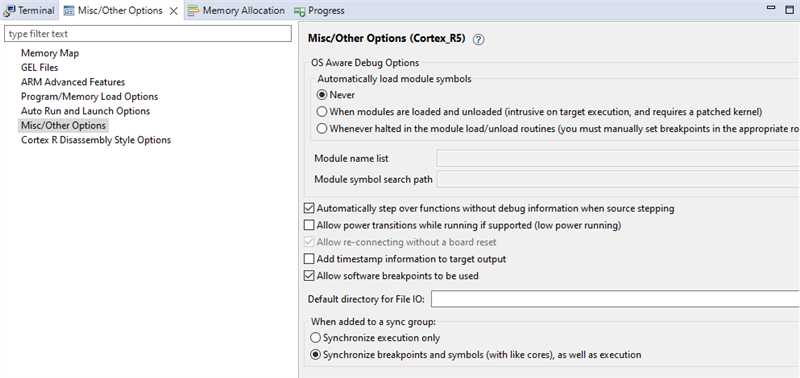This screenshot has height=378, width=800.
Task: Select Program/Memory Load Options
Action: (89, 96)
